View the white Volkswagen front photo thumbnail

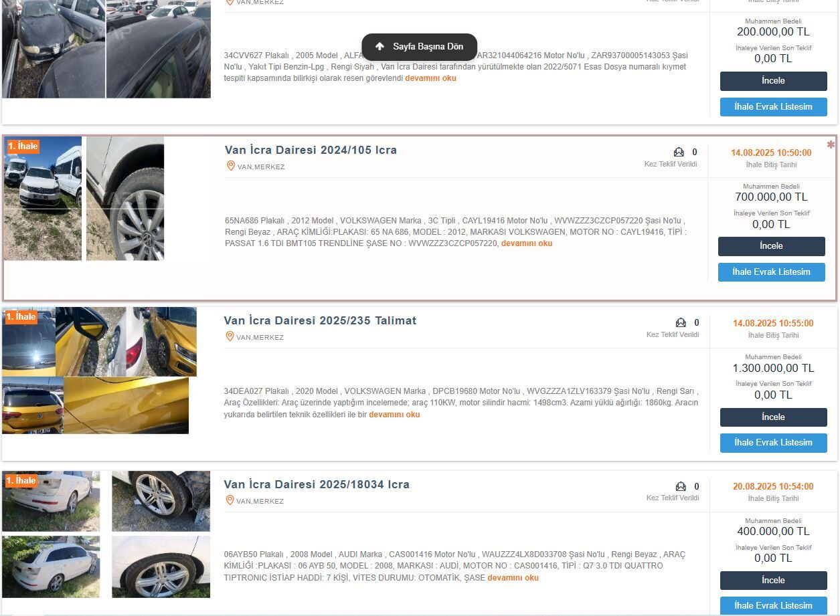coord(43,199)
